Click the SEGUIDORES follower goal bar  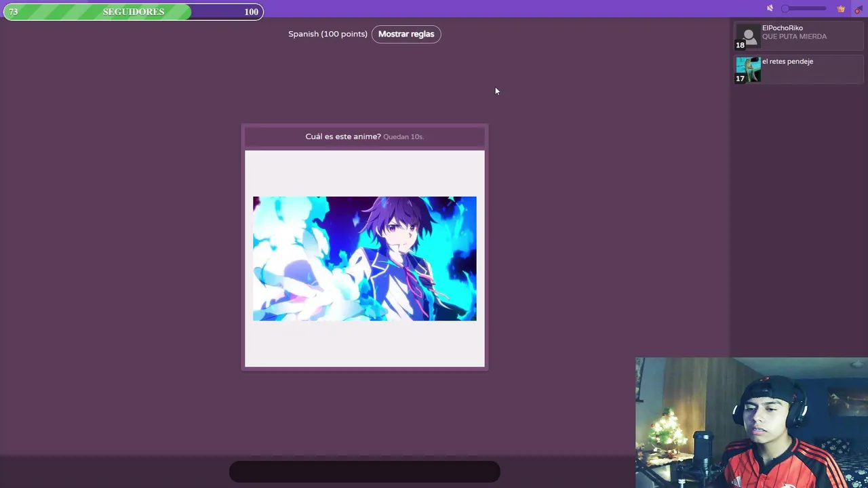click(134, 12)
